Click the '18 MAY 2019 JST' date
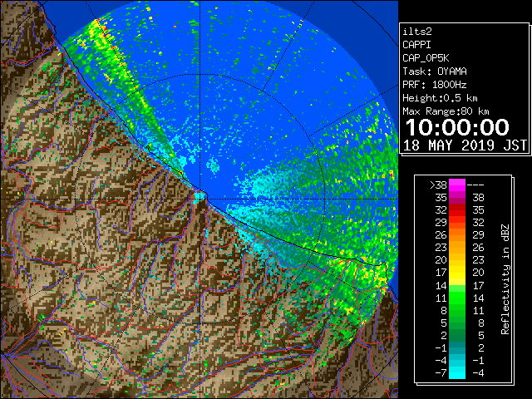The height and width of the screenshot is (399, 532). point(465,145)
